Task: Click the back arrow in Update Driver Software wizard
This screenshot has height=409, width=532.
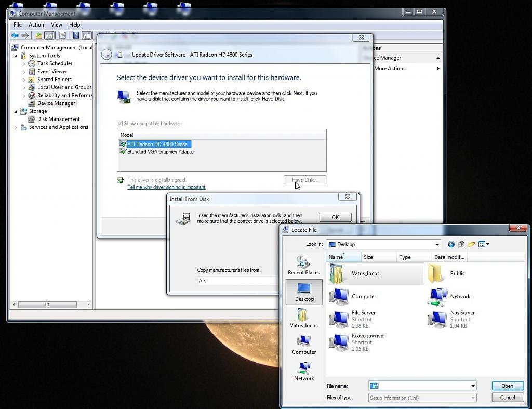Action: pyautogui.click(x=107, y=55)
